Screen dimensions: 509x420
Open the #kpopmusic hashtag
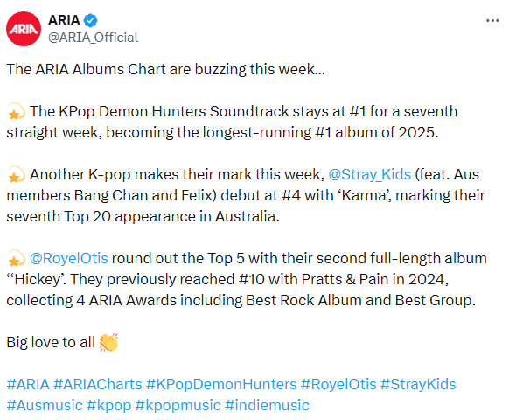[178, 406]
